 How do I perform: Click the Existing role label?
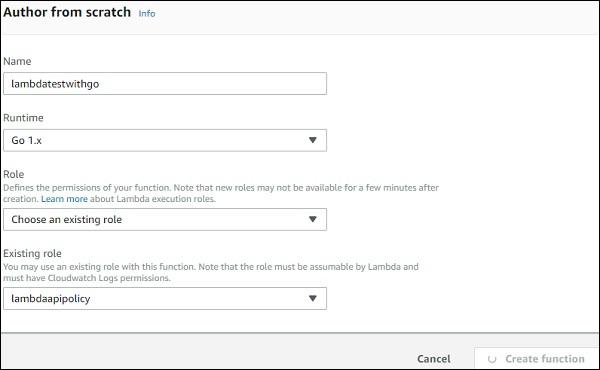33,253
